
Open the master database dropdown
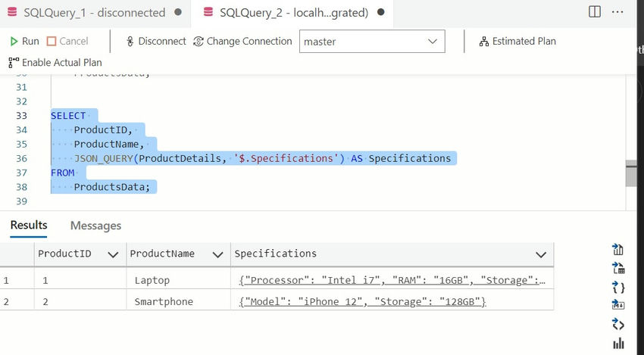(372, 41)
